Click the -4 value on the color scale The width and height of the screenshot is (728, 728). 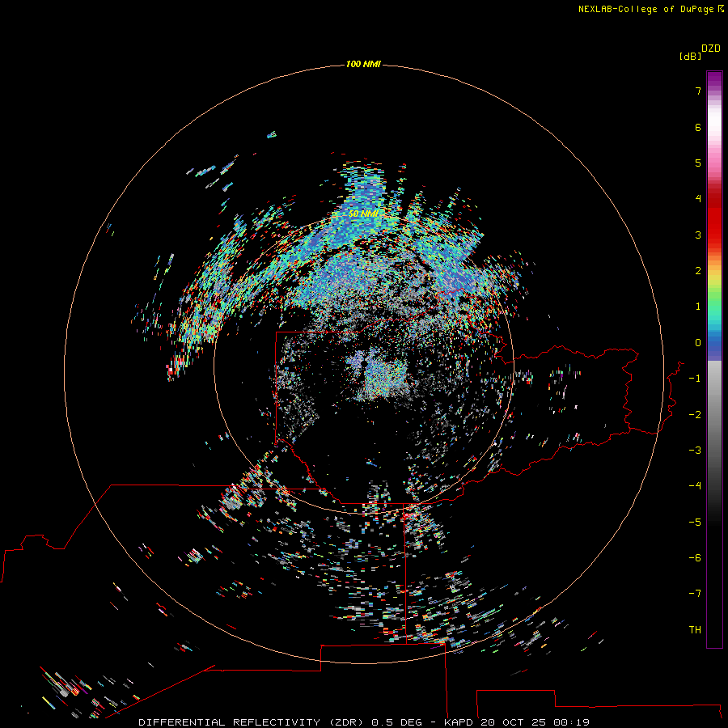pos(695,486)
